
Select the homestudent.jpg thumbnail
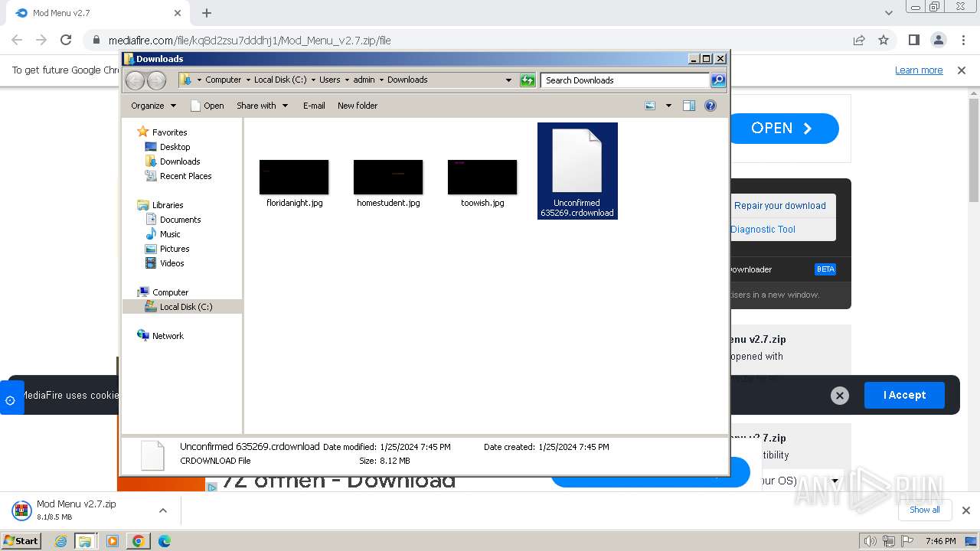click(388, 177)
